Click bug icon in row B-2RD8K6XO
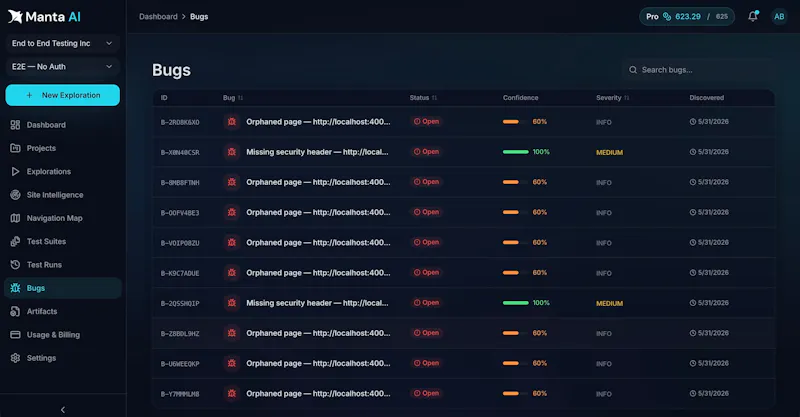Viewport: 800px width, 417px height. coord(232,121)
